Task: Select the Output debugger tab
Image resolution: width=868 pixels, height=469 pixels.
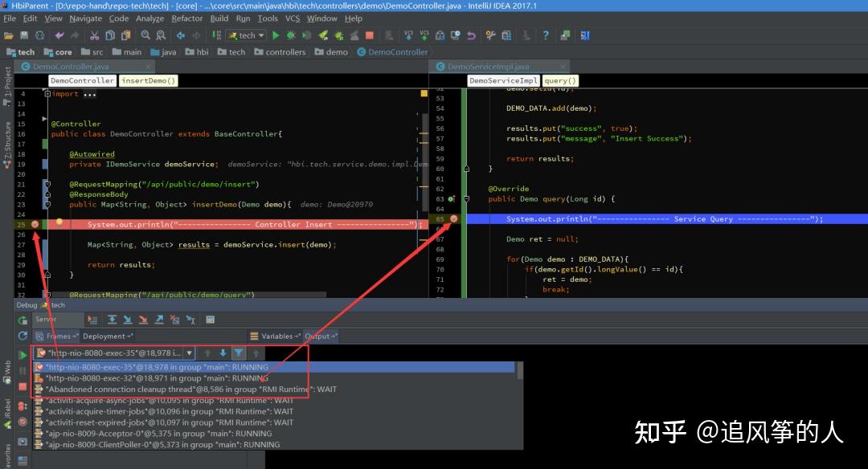Action: point(320,336)
